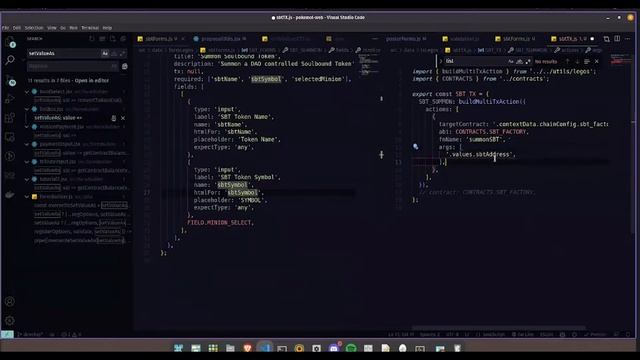The width and height of the screenshot is (640, 360).
Task: Open the Manage gear in activity bar
Action: tap(10, 320)
